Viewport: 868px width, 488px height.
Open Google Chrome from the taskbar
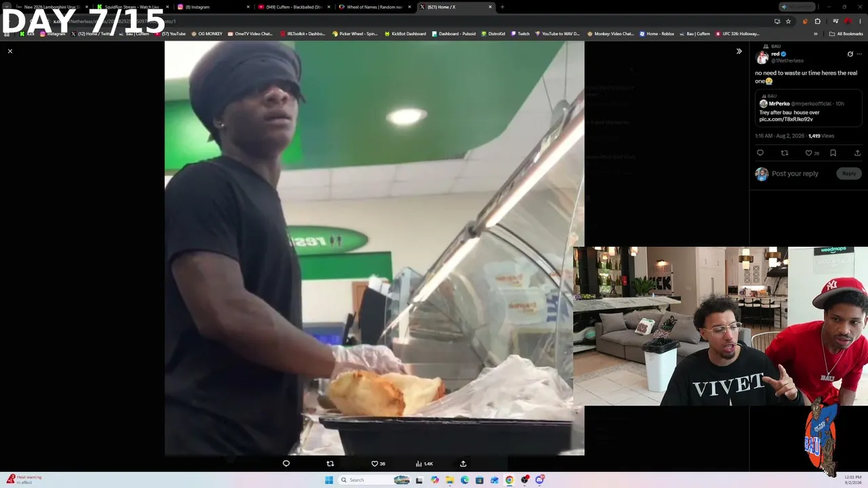509,480
